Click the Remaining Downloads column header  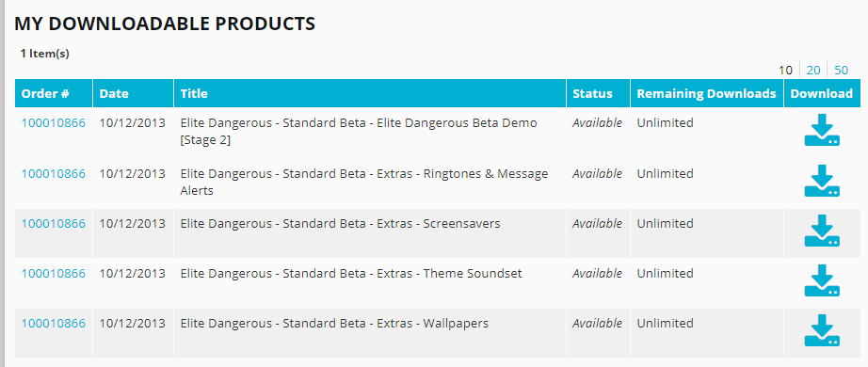pyautogui.click(x=707, y=93)
